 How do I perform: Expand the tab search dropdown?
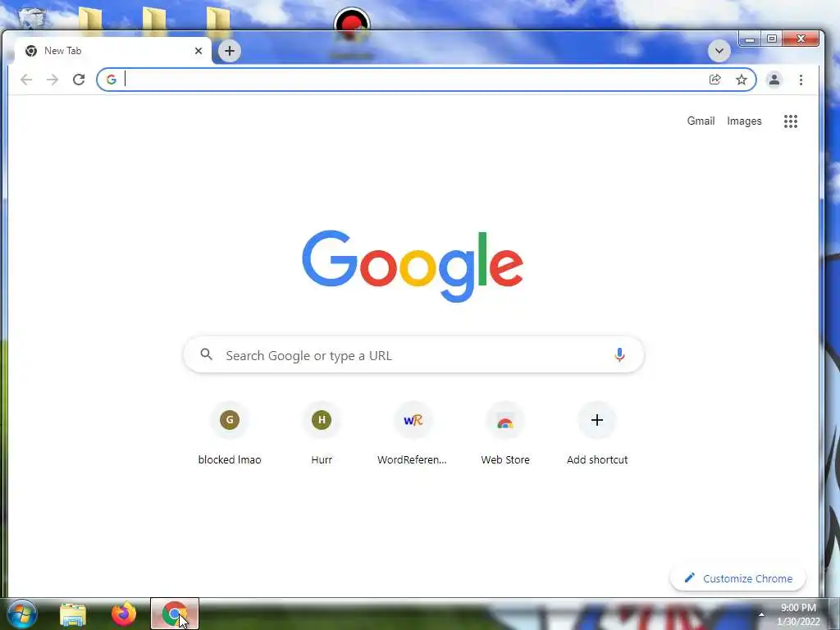[x=719, y=51]
